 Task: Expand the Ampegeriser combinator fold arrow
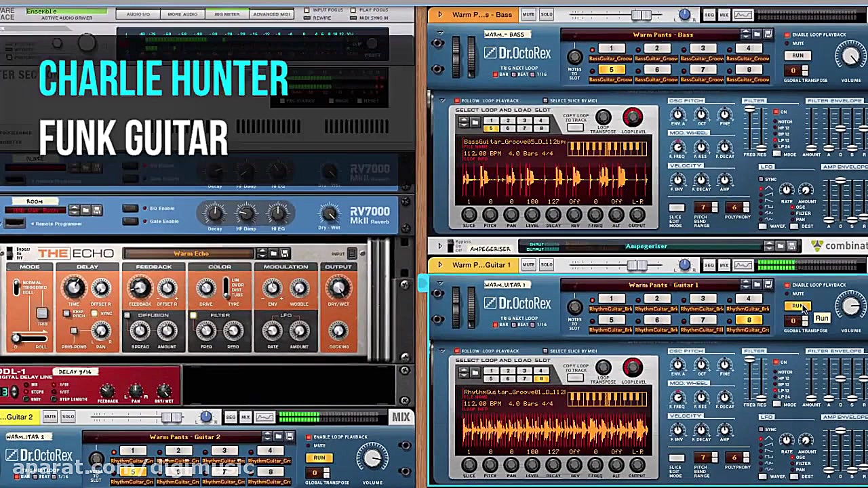(x=440, y=246)
